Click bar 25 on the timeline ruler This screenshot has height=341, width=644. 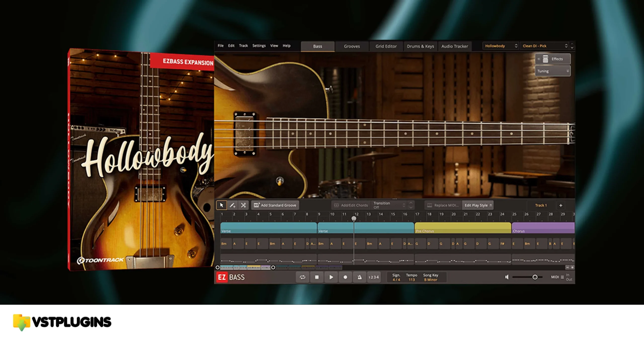point(514,214)
